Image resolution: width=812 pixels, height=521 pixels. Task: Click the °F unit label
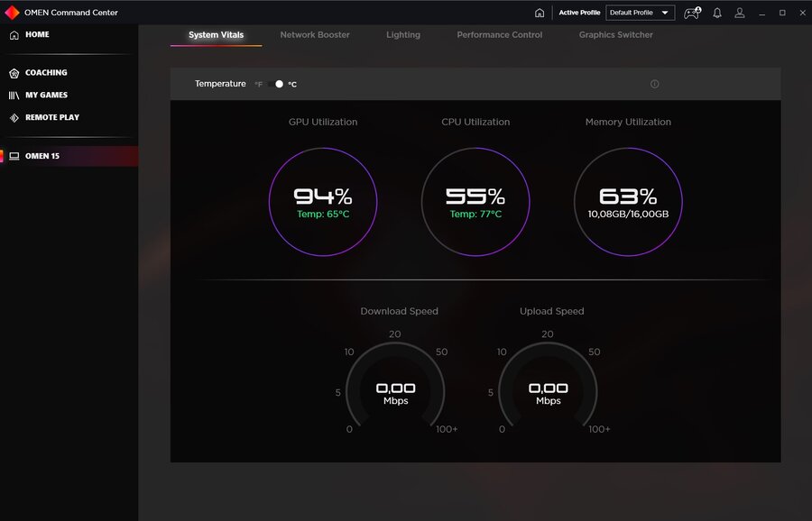(258, 85)
